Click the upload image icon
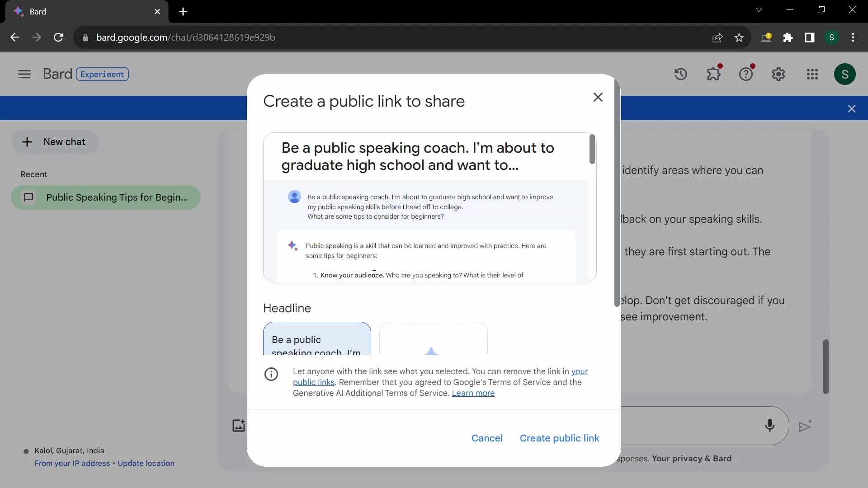Viewport: 868px width, 488px height. 239,426
